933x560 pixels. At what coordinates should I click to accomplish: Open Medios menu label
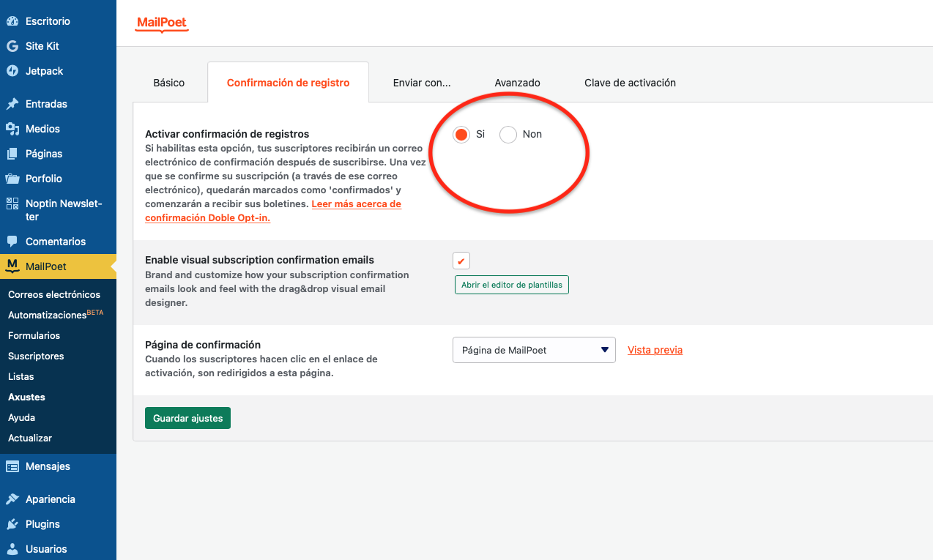[x=42, y=129]
